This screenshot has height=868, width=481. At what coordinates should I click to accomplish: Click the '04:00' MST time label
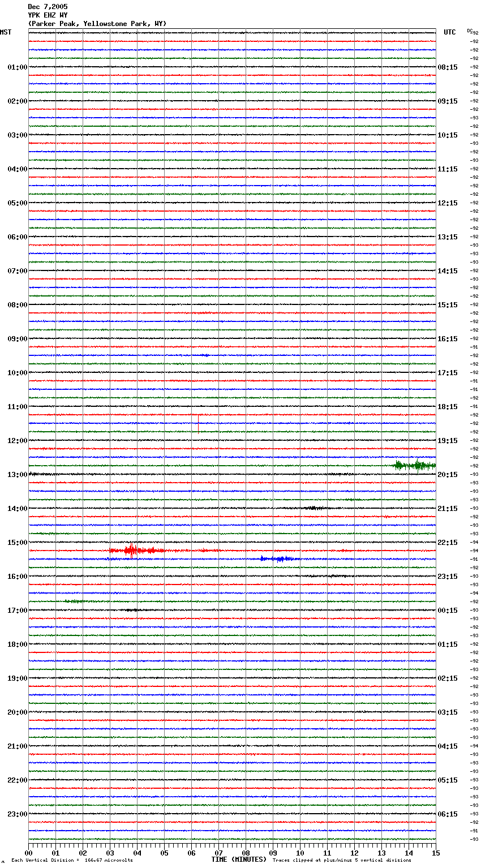pos(17,169)
